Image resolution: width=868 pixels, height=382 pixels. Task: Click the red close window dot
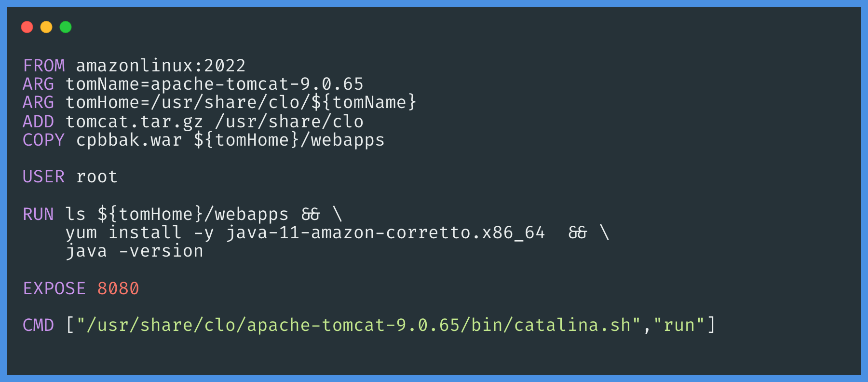pyautogui.click(x=27, y=27)
